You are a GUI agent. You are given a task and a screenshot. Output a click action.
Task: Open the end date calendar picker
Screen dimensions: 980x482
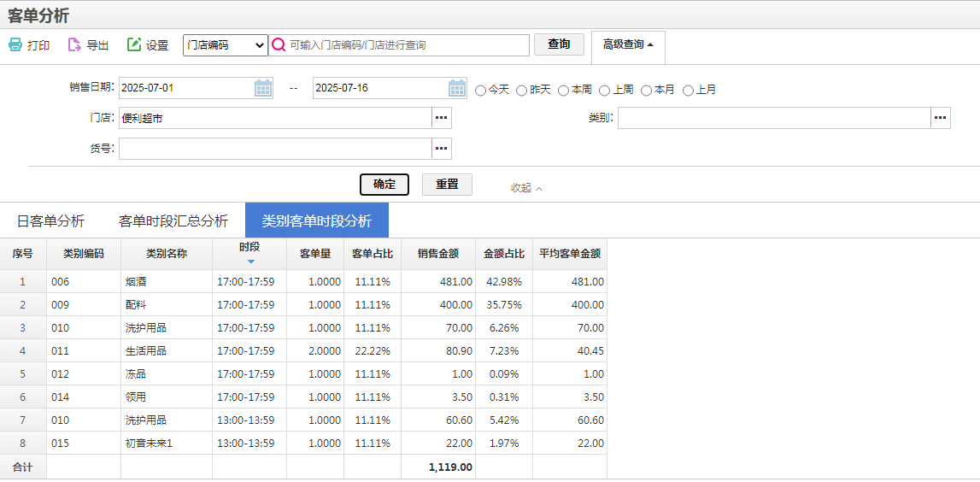point(457,88)
